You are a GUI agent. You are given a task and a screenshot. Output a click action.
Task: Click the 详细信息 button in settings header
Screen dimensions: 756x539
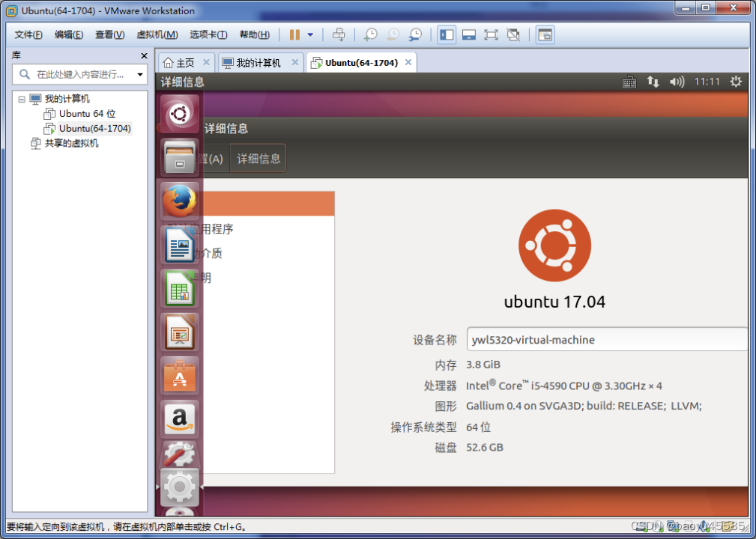[258, 159]
